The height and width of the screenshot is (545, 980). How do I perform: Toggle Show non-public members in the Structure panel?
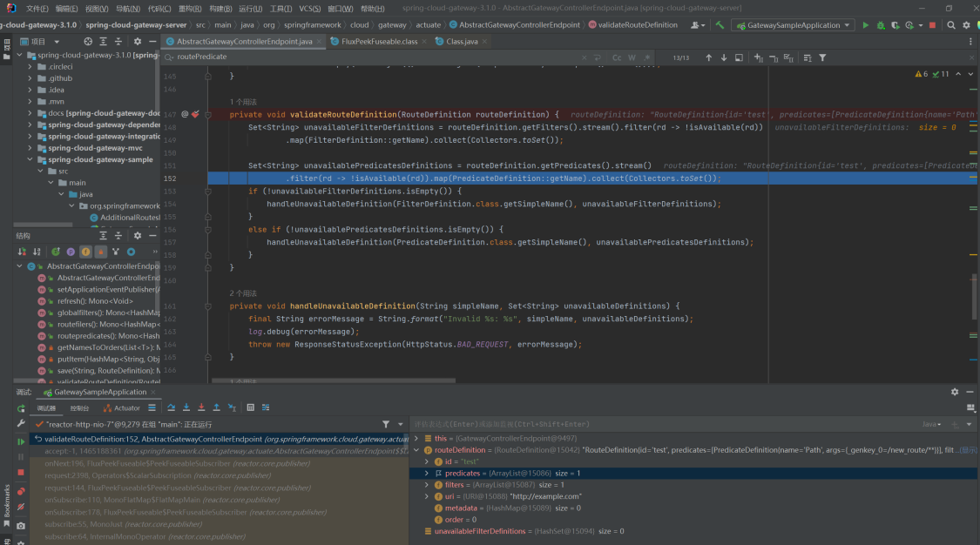(101, 252)
